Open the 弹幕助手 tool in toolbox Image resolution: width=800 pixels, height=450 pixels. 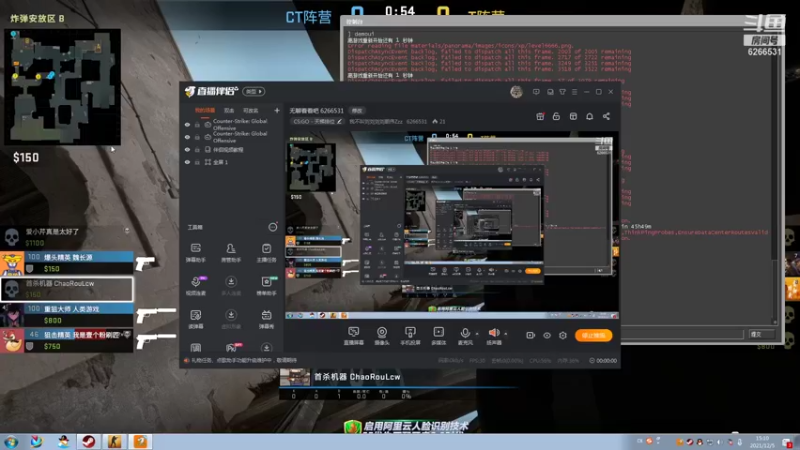(195, 252)
